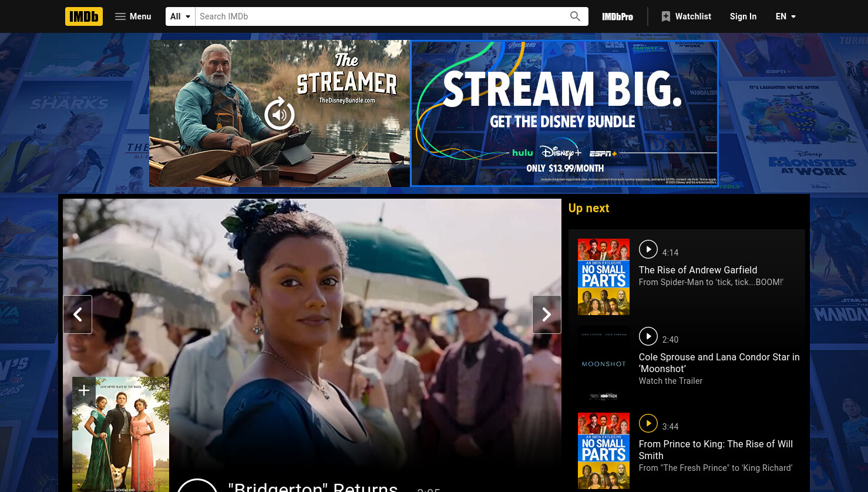Click 'Watch the Trailer' subtitle text
Screen dimensions: 868x492
tap(671, 381)
